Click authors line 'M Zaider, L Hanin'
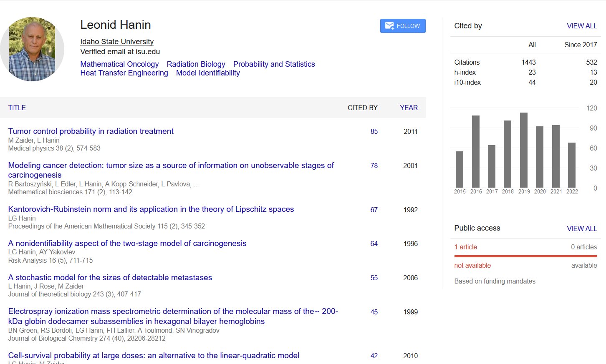This screenshot has width=606, height=364. pyautogui.click(x=34, y=140)
